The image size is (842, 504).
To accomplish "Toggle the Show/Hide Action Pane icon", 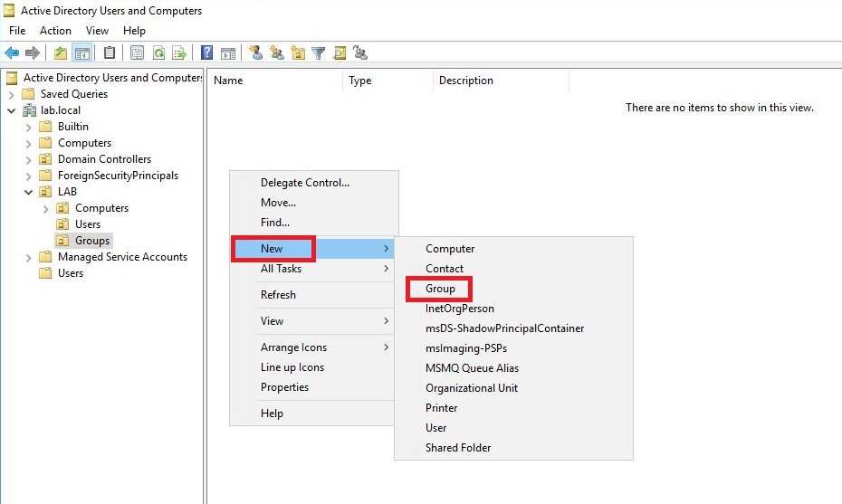I will pos(228,52).
